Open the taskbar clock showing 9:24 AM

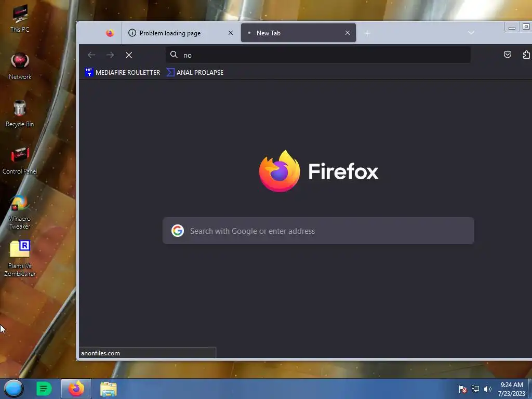point(512,389)
